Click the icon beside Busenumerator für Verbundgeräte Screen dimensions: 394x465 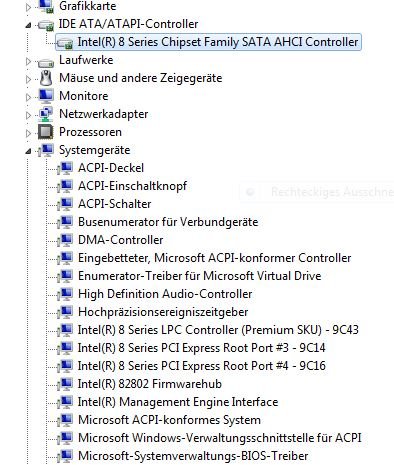(65, 222)
